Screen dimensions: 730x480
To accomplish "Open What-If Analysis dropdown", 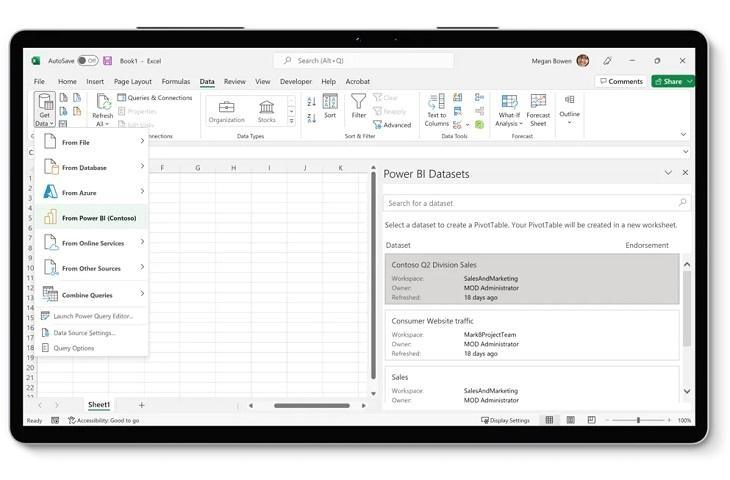I will pyautogui.click(x=509, y=110).
